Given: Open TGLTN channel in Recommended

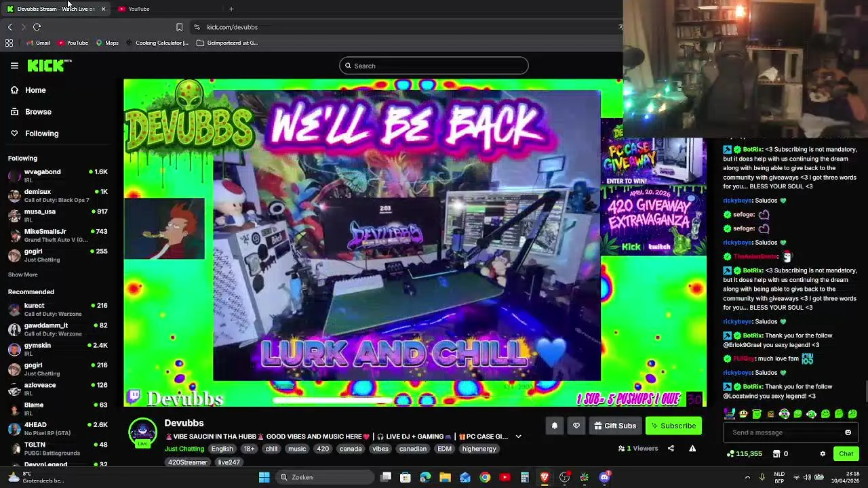Looking at the screenshot, I should pyautogui.click(x=58, y=449).
